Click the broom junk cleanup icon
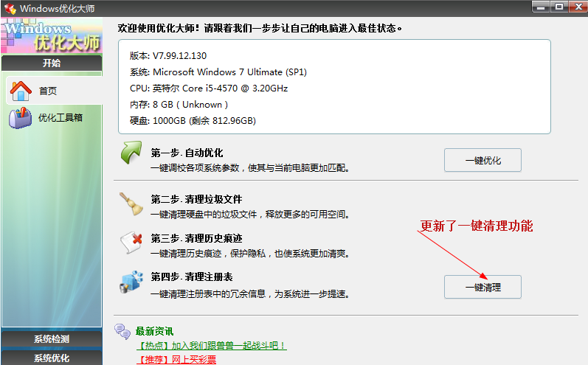This screenshot has height=365, width=588. click(131, 204)
